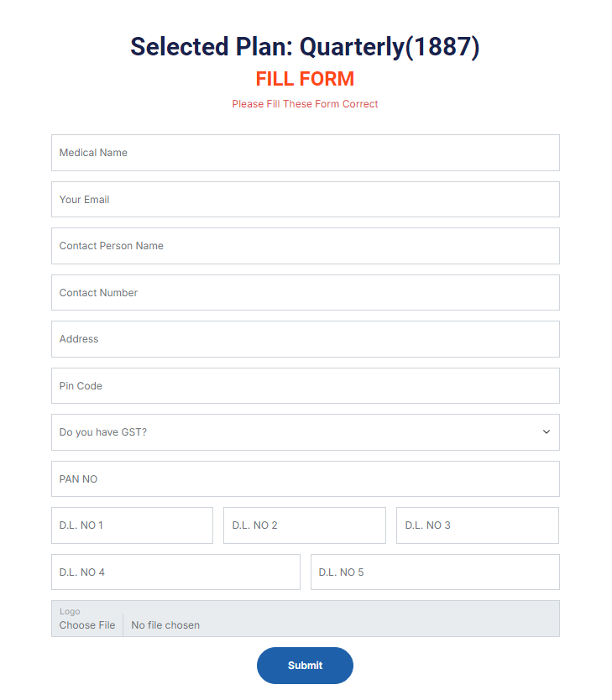Click the FILL FORM heading text
The height and width of the screenshot is (700, 612).
[305, 79]
